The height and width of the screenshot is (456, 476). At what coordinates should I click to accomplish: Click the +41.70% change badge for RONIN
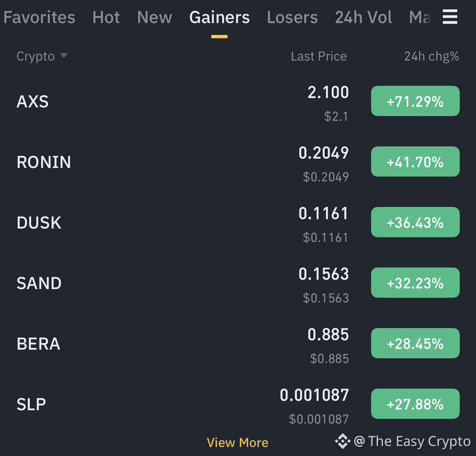pyautogui.click(x=415, y=161)
